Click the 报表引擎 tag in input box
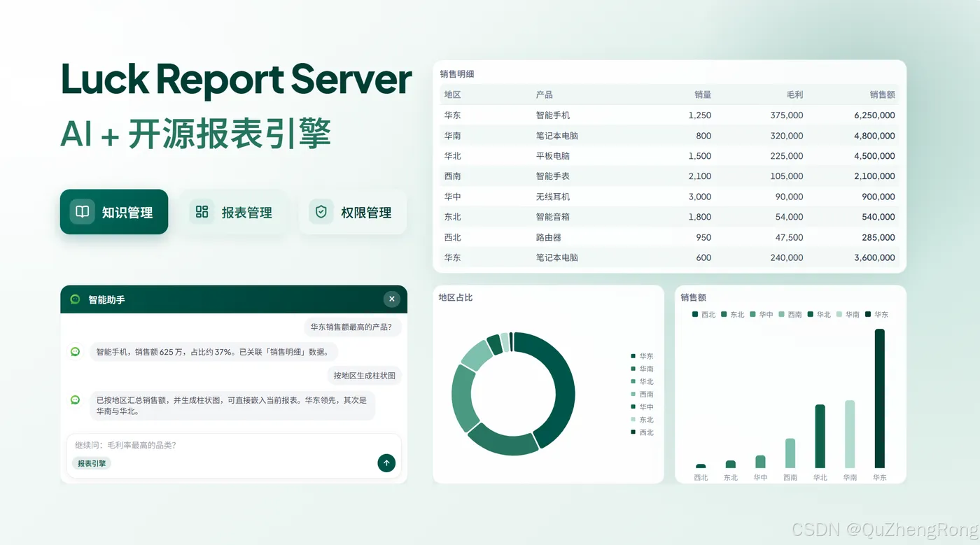 92,463
